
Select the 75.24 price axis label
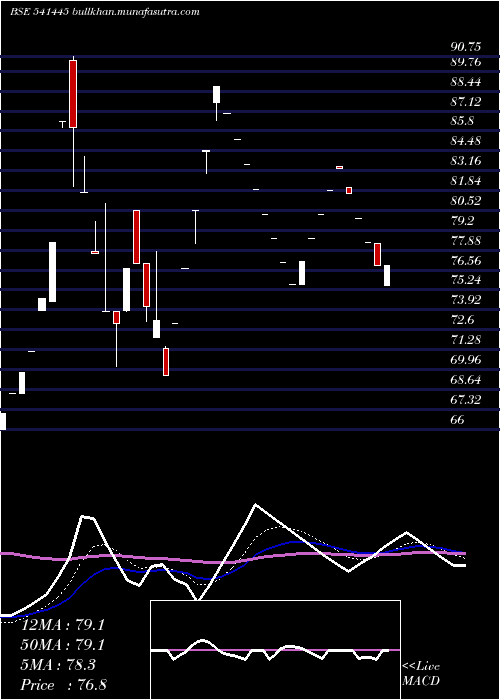click(466, 280)
